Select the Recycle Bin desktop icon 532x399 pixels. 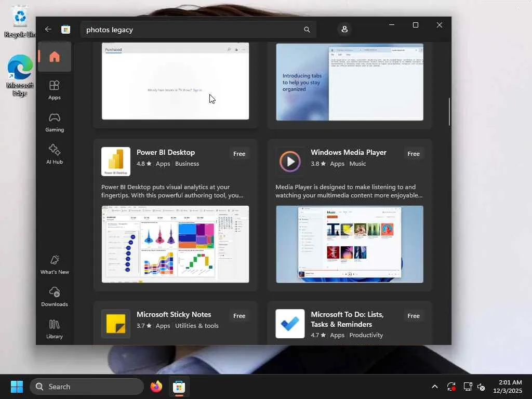coord(19,21)
